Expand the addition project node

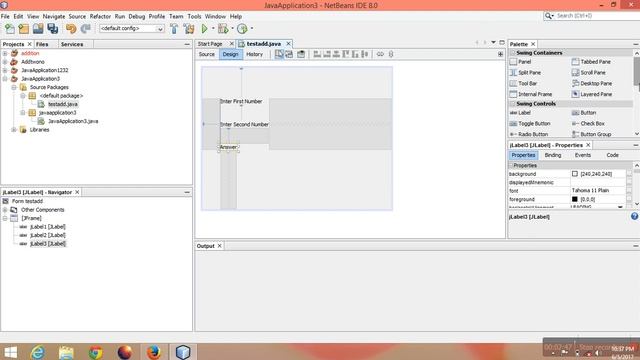(x=5, y=53)
